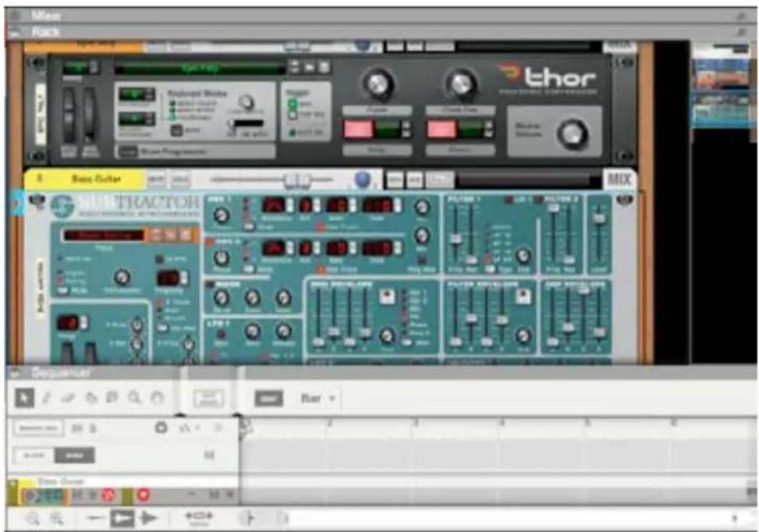Enable Thor Trigger MIDI checkbox
The height and width of the screenshot is (532, 759).
click(x=292, y=104)
